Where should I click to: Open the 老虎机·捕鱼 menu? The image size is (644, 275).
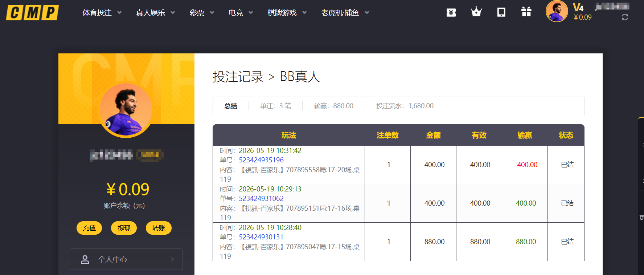[x=340, y=13]
